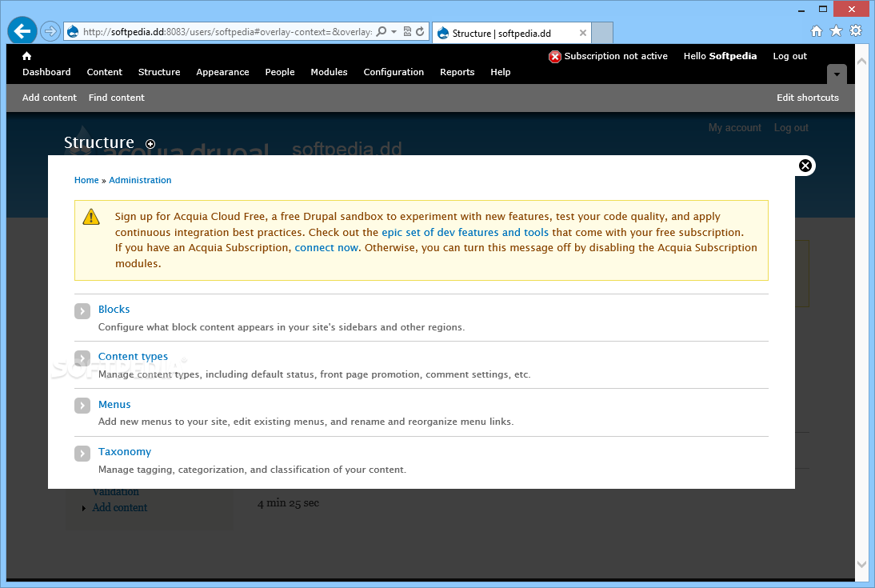This screenshot has height=588, width=875.
Task: Click the yellow warning triangle icon
Action: coord(91,217)
